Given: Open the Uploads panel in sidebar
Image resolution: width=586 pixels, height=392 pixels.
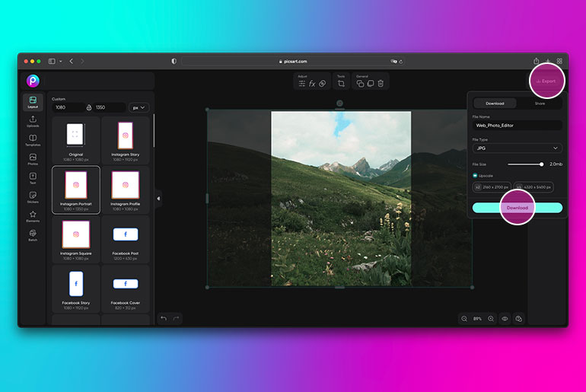Looking at the screenshot, I should pyautogui.click(x=33, y=121).
